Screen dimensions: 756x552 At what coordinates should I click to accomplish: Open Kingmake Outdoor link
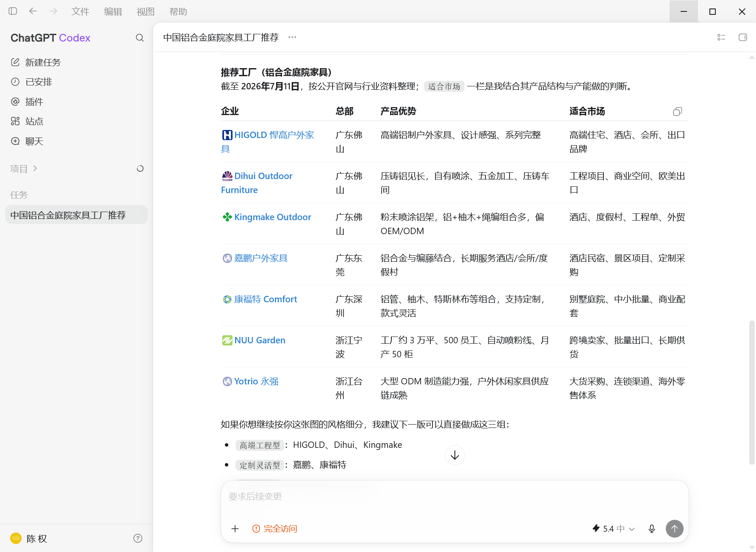click(x=267, y=217)
